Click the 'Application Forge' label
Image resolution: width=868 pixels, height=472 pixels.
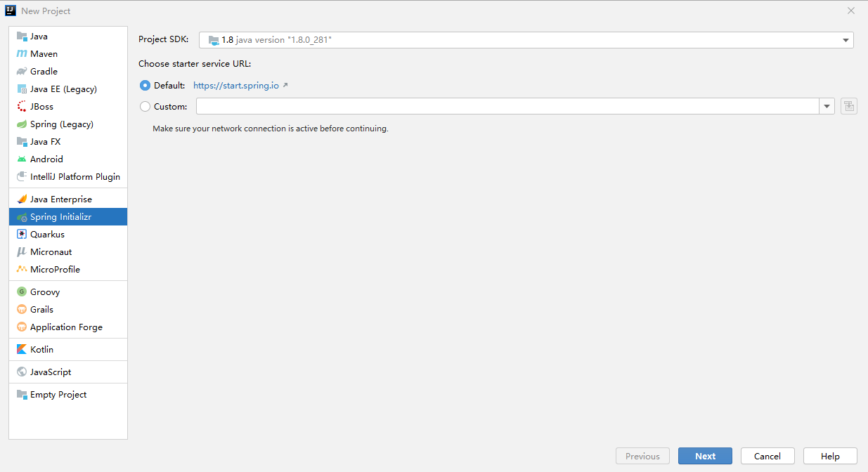[66, 327]
